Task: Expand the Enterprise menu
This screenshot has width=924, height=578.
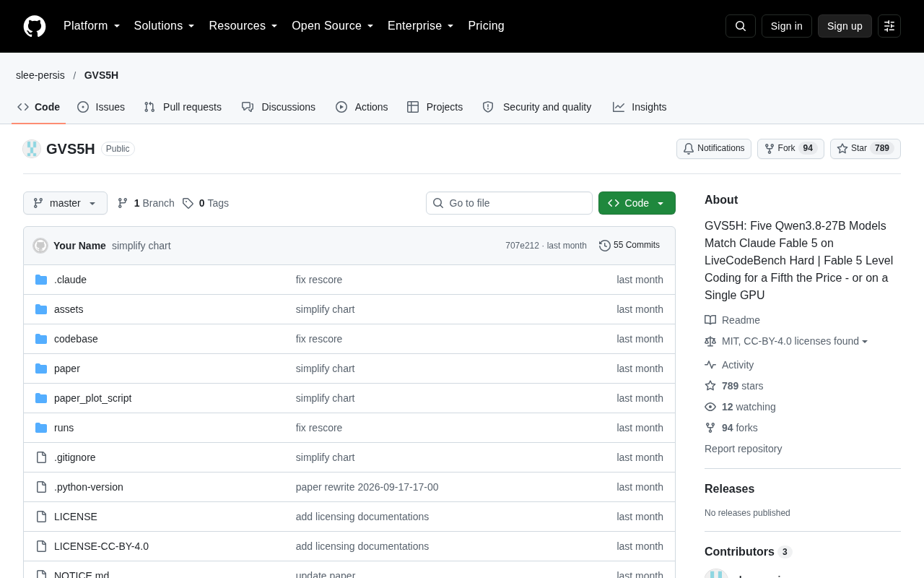Action: pyautogui.click(x=421, y=26)
